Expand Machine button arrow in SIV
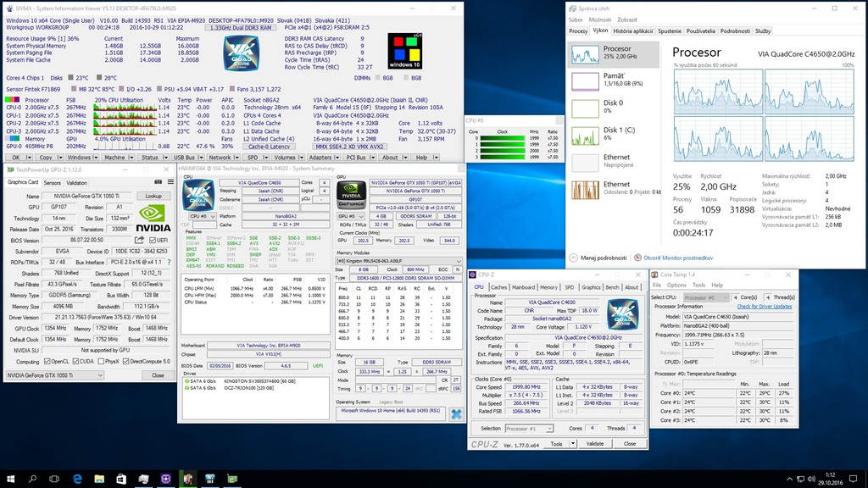This screenshot has height=488, width=868. pos(131,158)
